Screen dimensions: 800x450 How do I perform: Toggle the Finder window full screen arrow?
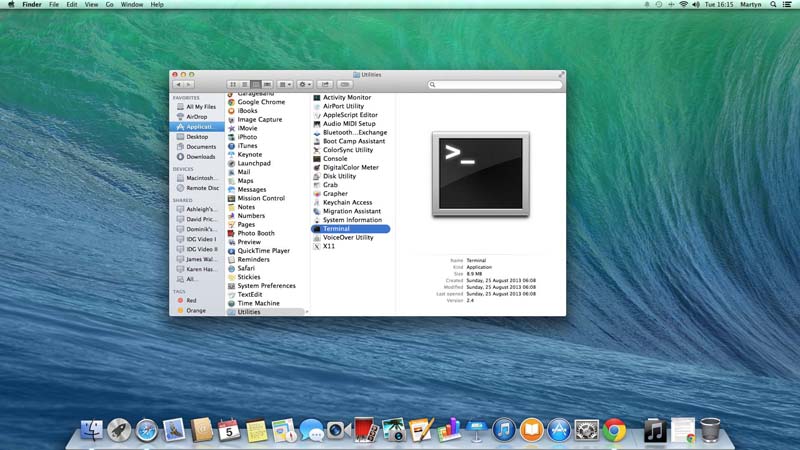click(561, 74)
